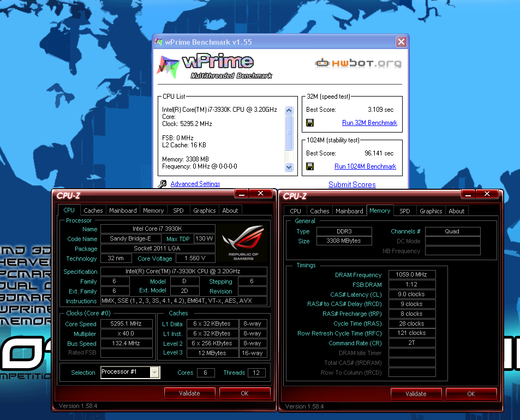
Task: Click the Cycle Time 28 clocks value
Action: (412, 323)
